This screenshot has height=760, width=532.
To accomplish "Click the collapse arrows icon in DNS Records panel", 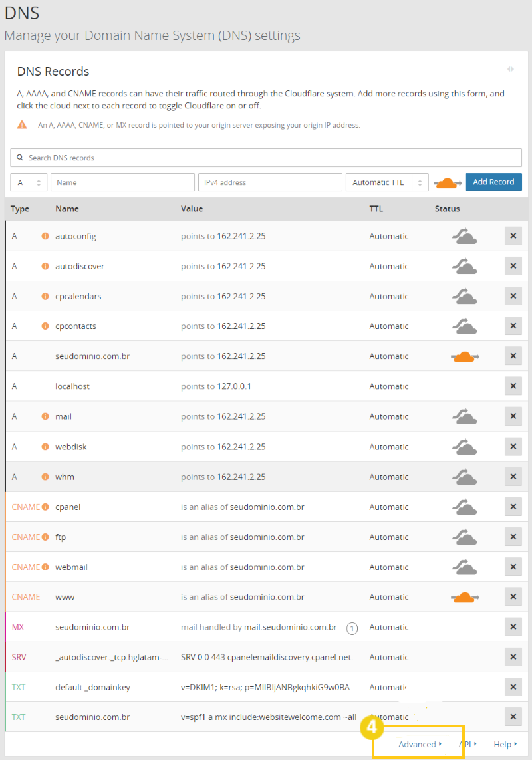I will (511, 69).
